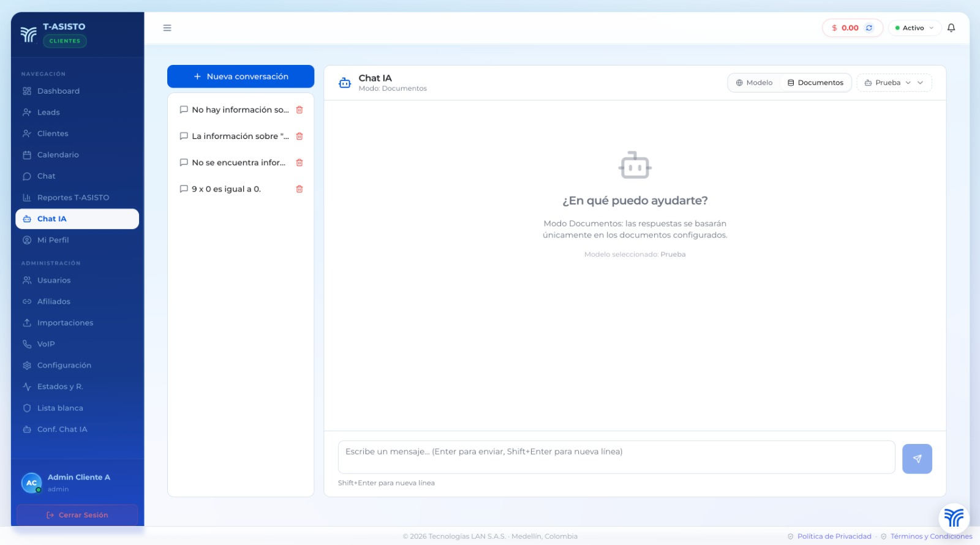Click the hamburger menu icon to collapse sidebar

point(167,28)
